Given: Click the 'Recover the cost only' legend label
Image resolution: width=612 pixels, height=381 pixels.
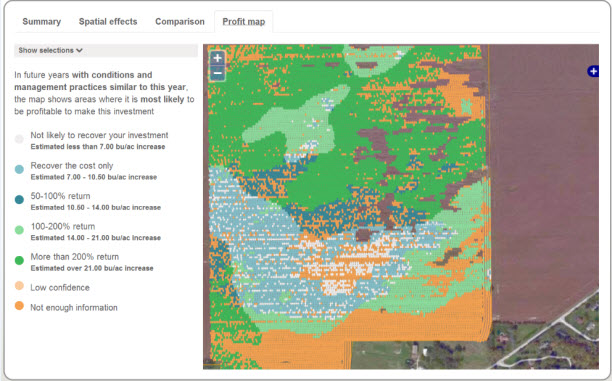Looking at the screenshot, I should point(72,166).
